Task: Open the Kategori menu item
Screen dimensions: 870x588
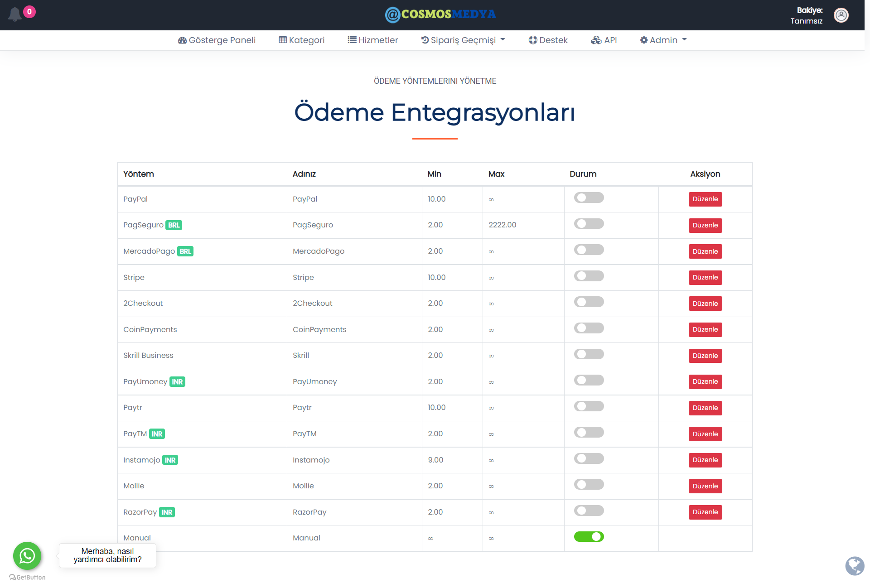Action: [302, 40]
